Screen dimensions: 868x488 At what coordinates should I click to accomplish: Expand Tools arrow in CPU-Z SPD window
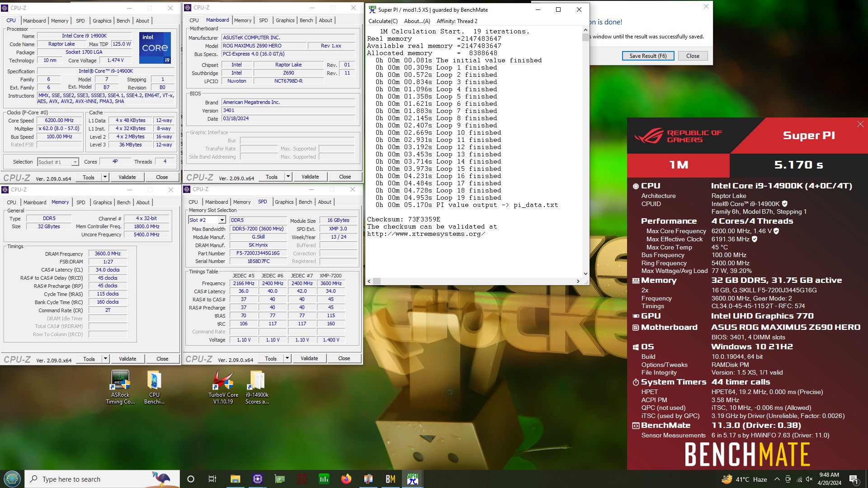(287, 358)
